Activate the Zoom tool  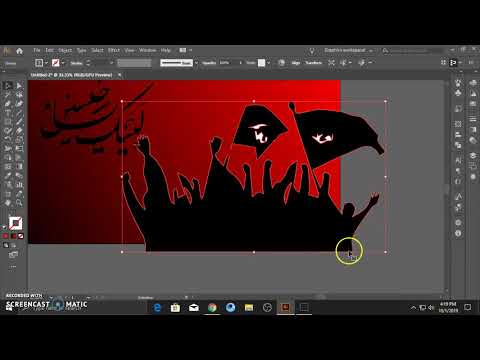click(x=19, y=203)
